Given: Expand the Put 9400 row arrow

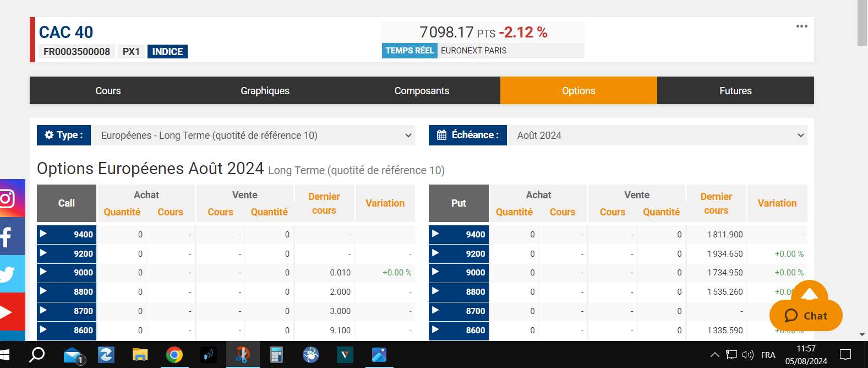Looking at the screenshot, I should point(435,234).
